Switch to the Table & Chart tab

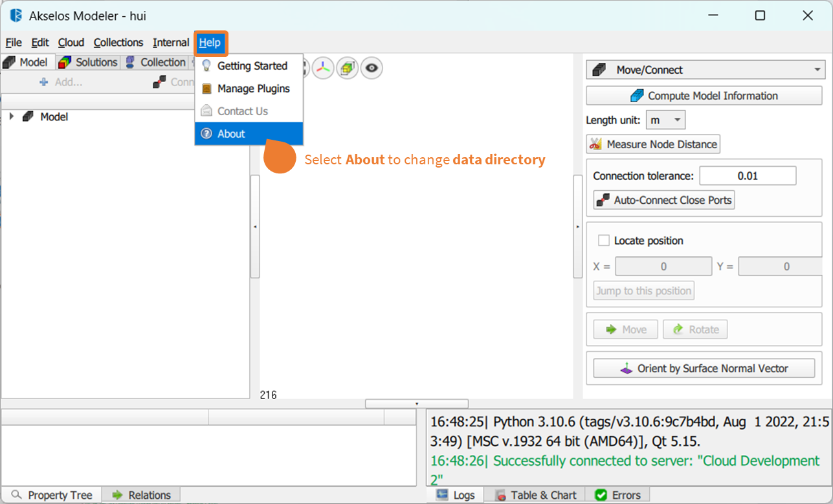[535, 495]
